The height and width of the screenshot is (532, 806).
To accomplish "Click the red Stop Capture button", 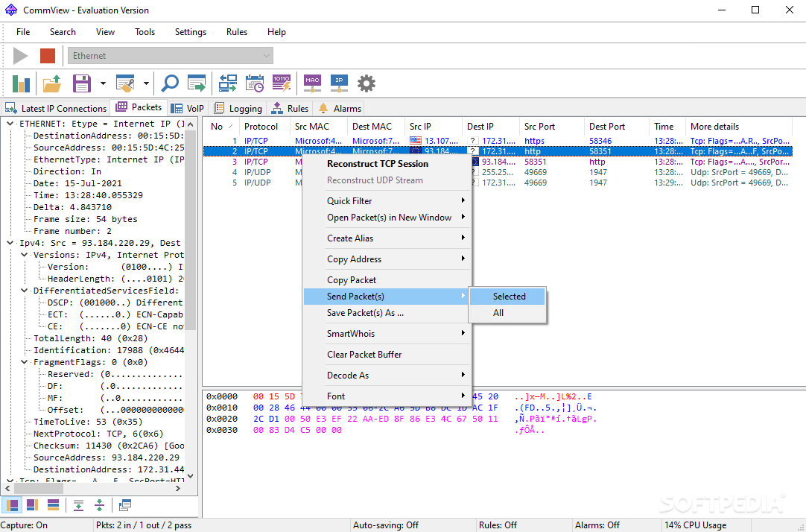I will (48, 56).
